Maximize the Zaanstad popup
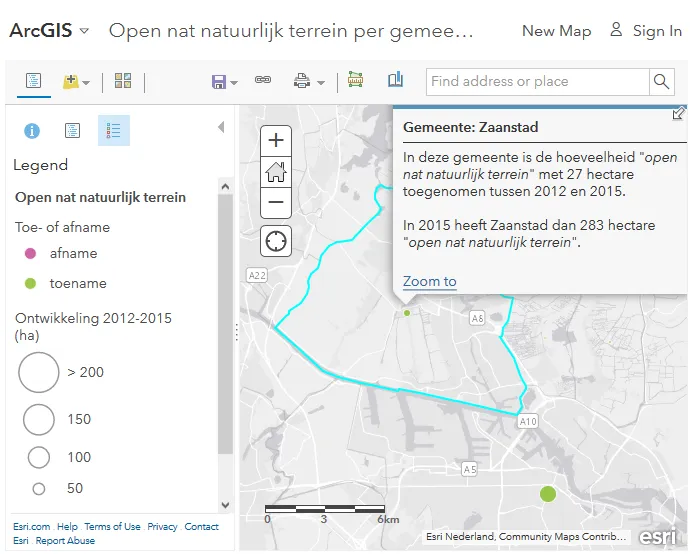Image resolution: width=693 pixels, height=554 pixels. [x=678, y=114]
